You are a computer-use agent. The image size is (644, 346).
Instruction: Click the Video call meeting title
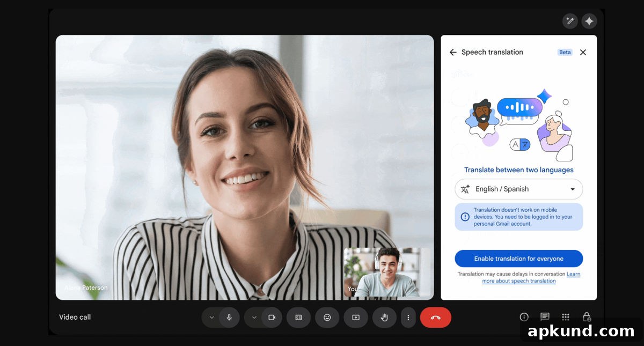pos(75,317)
